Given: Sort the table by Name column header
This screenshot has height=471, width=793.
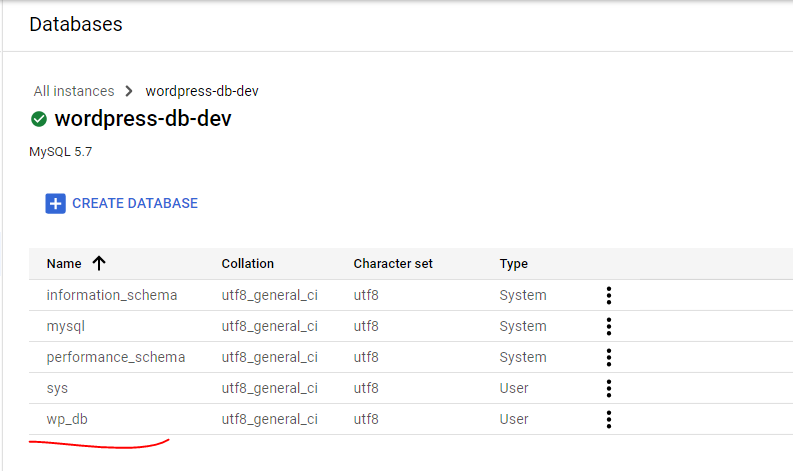Looking at the screenshot, I should (x=64, y=264).
